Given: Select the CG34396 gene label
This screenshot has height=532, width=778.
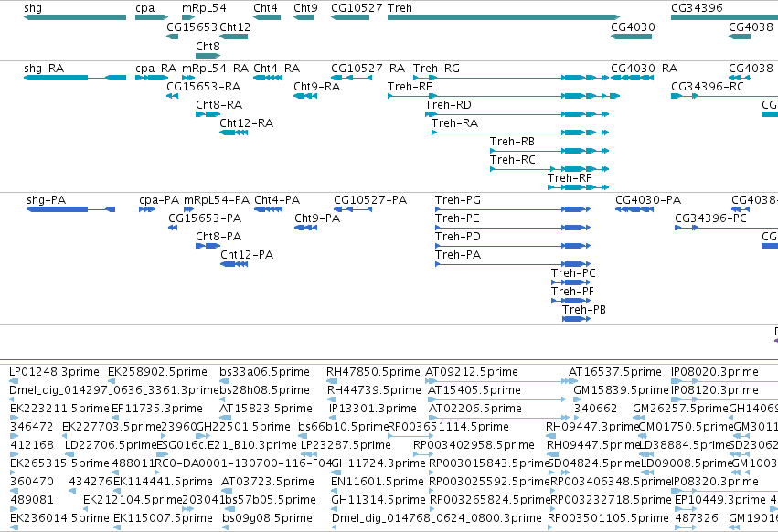Looking at the screenshot, I should [697, 8].
